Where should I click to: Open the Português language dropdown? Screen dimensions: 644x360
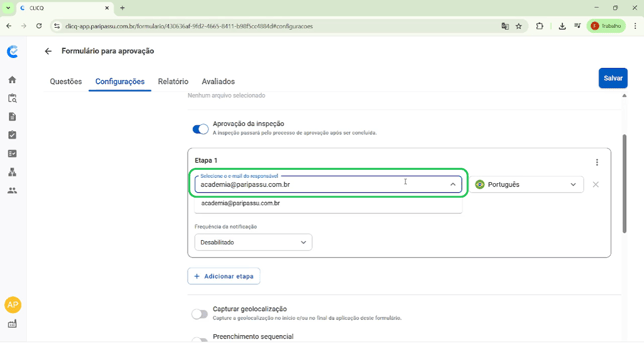(x=527, y=185)
